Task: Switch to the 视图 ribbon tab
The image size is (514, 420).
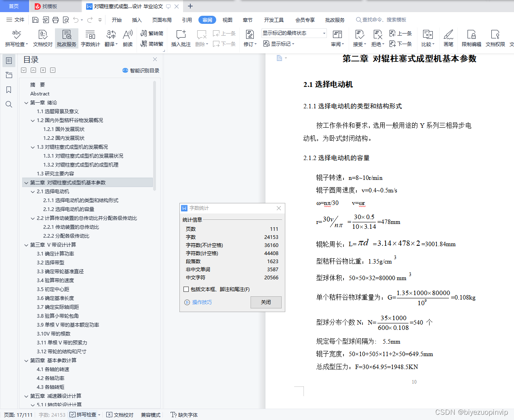Action: point(227,19)
